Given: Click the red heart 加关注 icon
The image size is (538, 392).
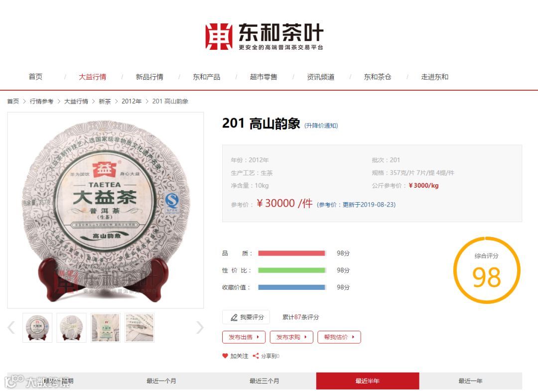Looking at the screenshot, I should click(225, 356).
